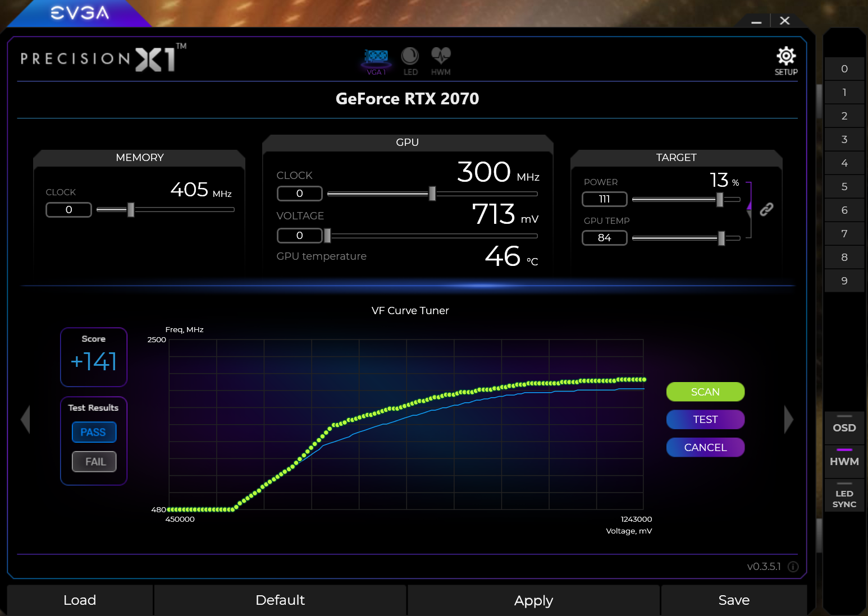Image resolution: width=868 pixels, height=616 pixels.
Task: Click the GeForce RTX 2070 title
Action: 407,99
